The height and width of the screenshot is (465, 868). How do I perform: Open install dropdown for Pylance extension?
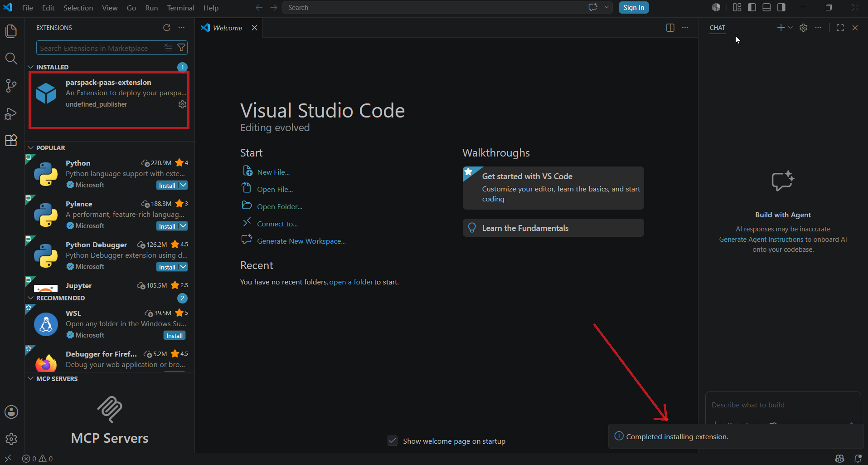click(183, 226)
